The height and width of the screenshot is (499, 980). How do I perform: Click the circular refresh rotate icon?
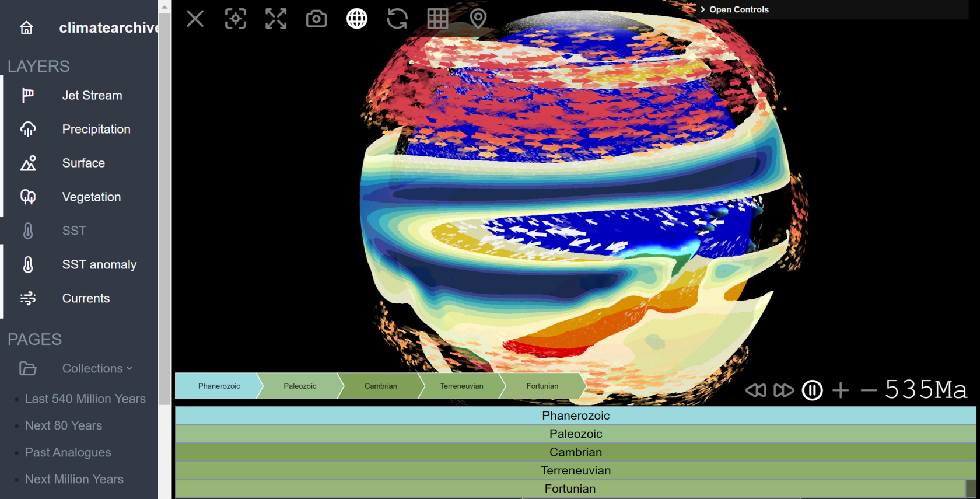[x=397, y=19]
